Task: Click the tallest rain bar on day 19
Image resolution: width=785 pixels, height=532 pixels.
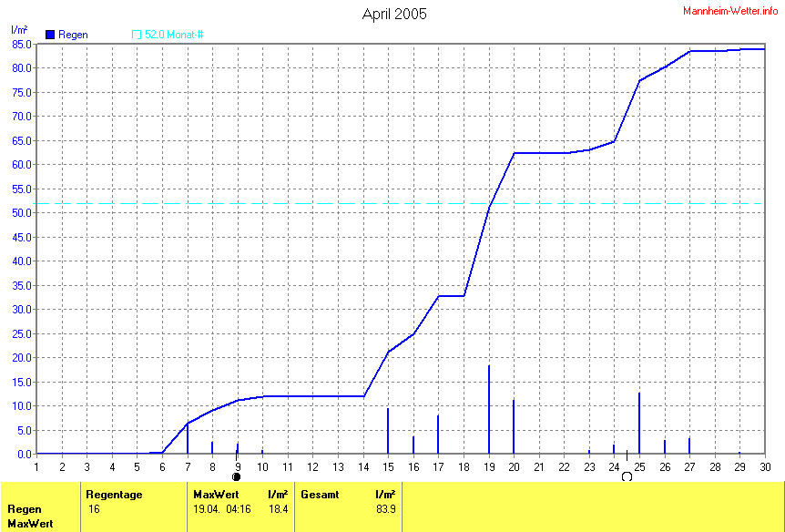Action: pyautogui.click(x=489, y=410)
